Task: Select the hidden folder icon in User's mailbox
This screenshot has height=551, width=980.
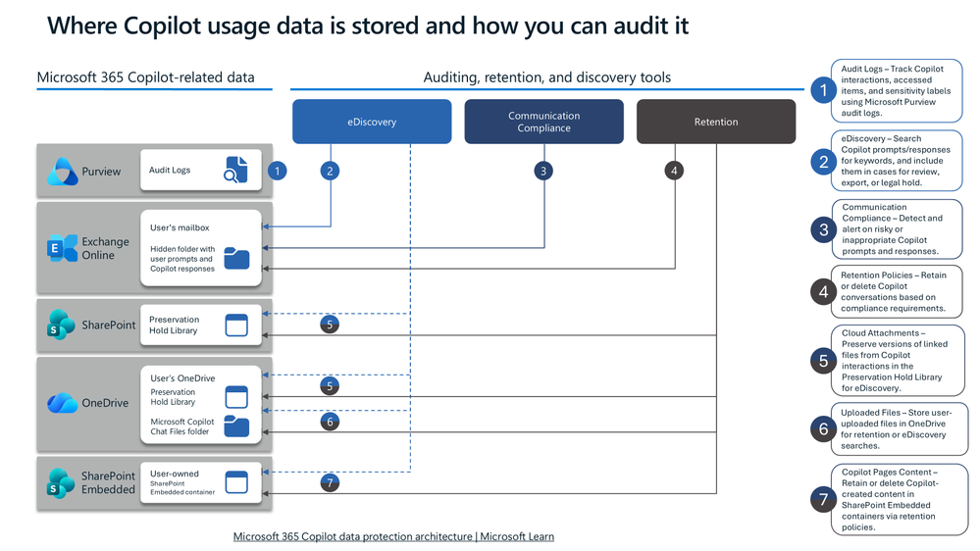Action: (x=236, y=258)
